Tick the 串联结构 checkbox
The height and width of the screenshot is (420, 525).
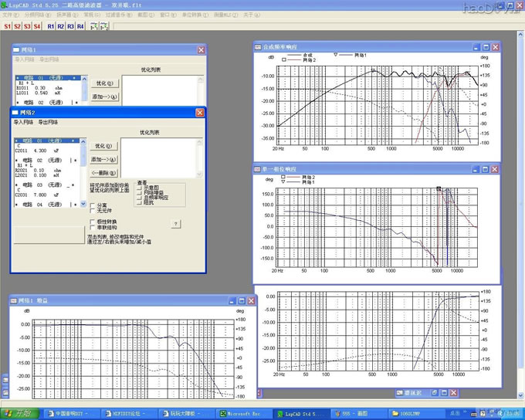pos(93,228)
